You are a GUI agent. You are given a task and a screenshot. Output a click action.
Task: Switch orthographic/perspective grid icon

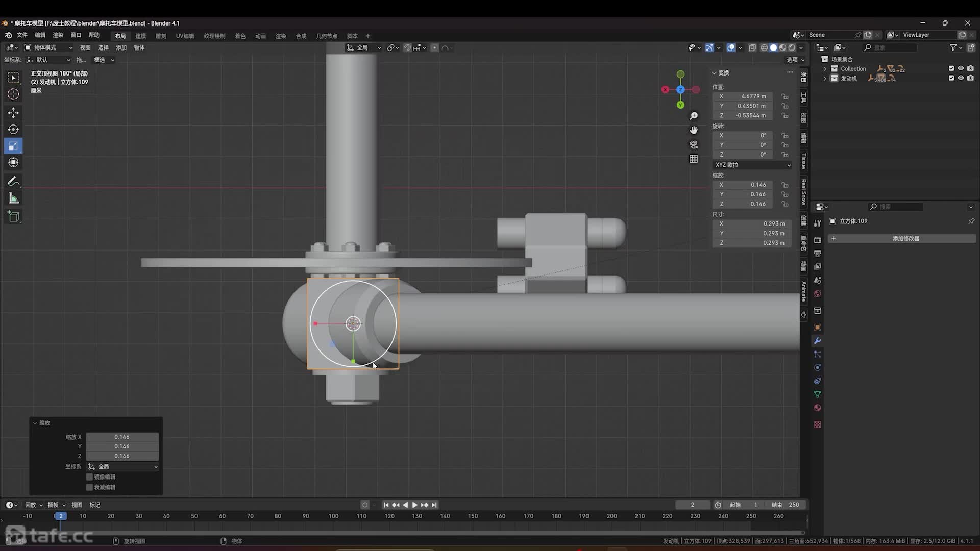pyautogui.click(x=694, y=159)
